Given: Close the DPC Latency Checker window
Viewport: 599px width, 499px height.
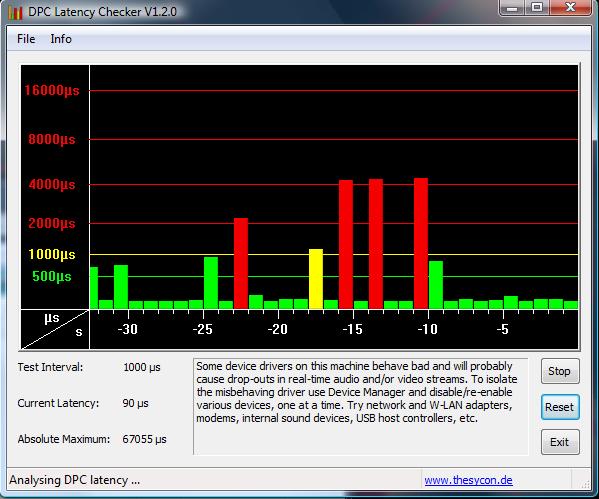Looking at the screenshot, I should 570,7.
